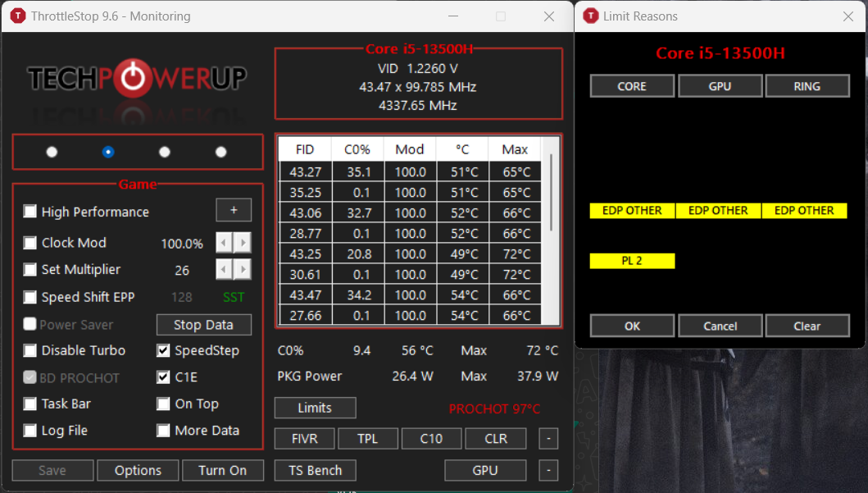Open the C10 states window
This screenshot has width=868, height=493.
tap(431, 439)
